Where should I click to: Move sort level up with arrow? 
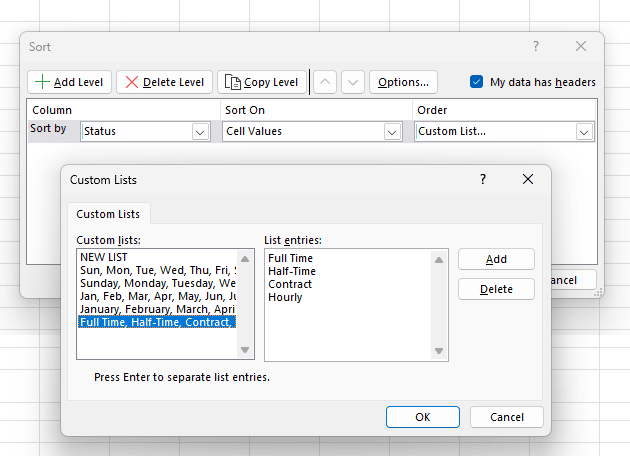(327, 82)
